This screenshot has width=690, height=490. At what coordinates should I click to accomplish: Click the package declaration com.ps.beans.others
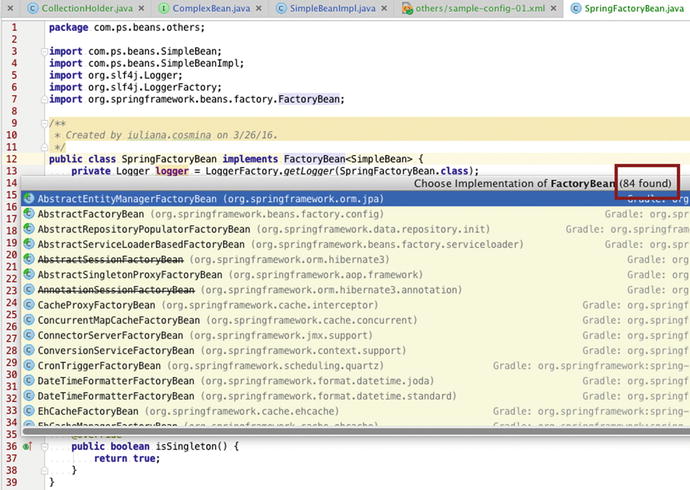[127, 27]
